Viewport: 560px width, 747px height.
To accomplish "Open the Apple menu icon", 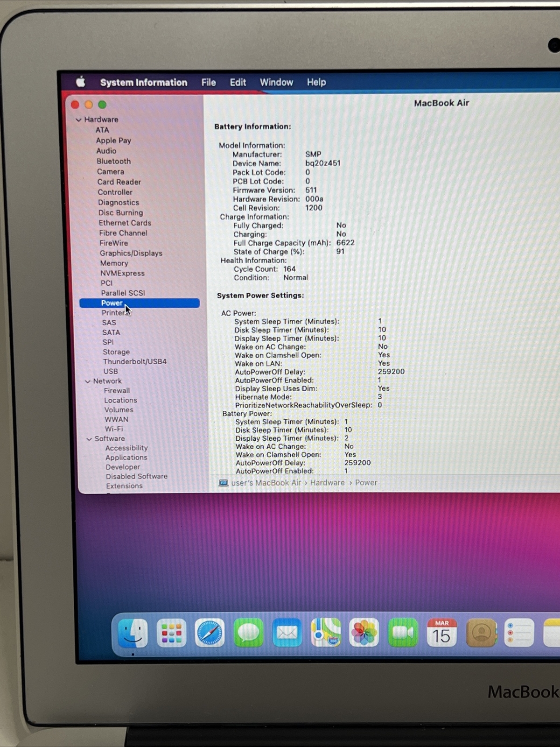I will point(81,82).
